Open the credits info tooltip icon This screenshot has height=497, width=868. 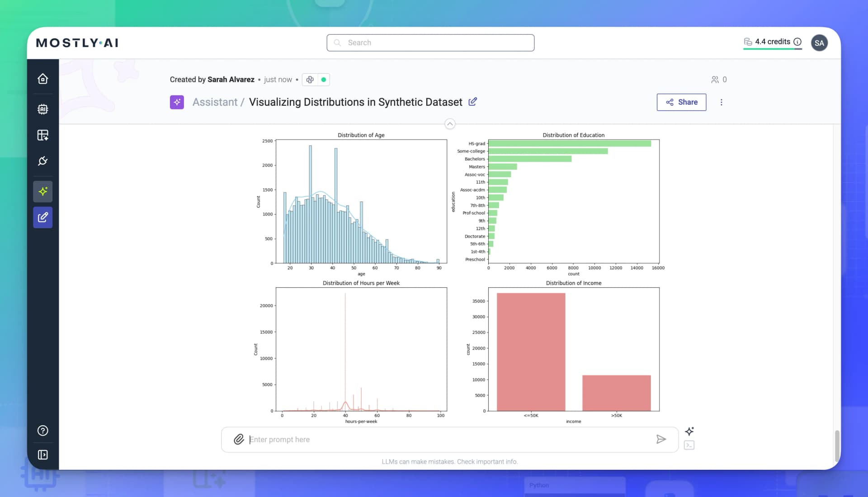(797, 41)
